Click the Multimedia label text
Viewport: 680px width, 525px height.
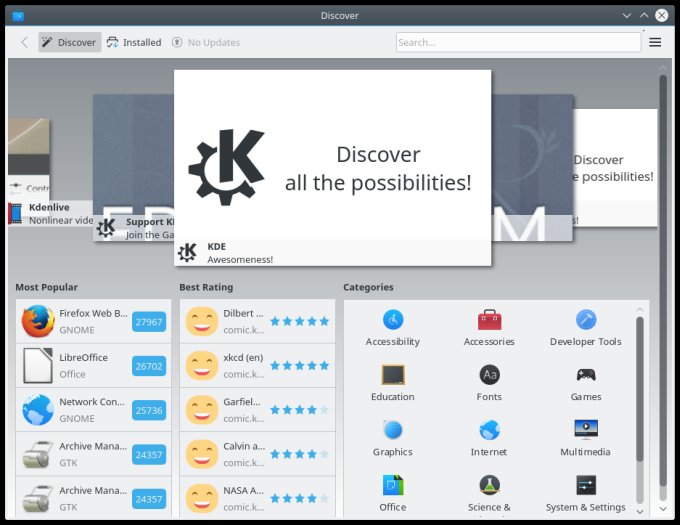586,452
